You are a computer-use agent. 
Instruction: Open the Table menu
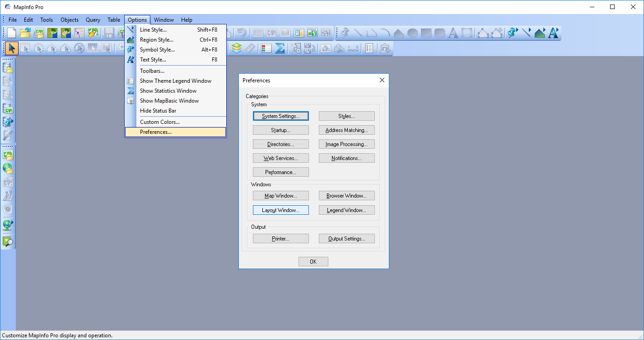[114, 20]
